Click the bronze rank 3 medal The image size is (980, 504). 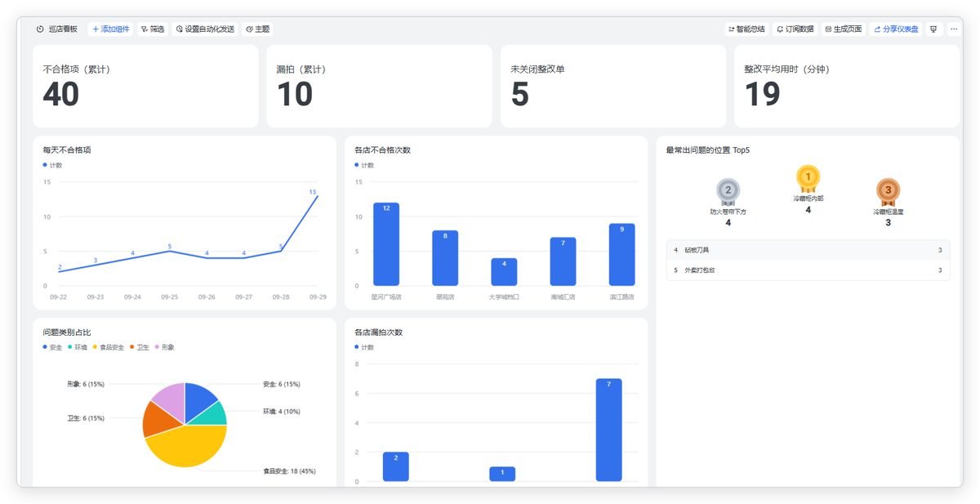click(x=889, y=192)
